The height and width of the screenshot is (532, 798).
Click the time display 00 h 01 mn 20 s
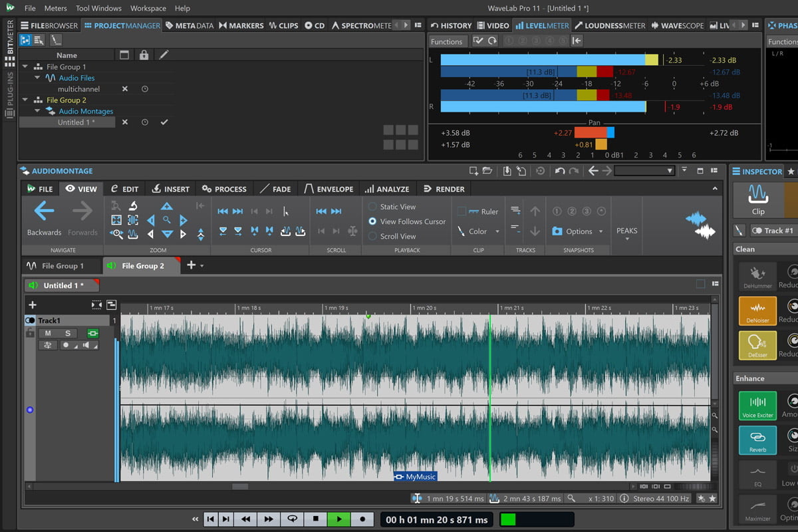point(436,519)
